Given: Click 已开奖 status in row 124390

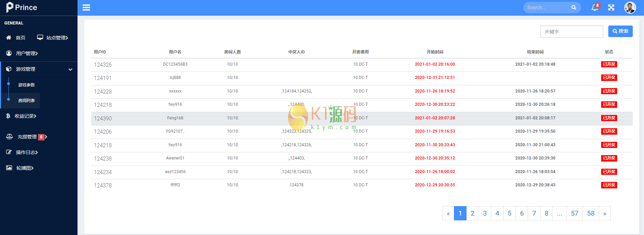Looking at the screenshot, I should [609, 118].
